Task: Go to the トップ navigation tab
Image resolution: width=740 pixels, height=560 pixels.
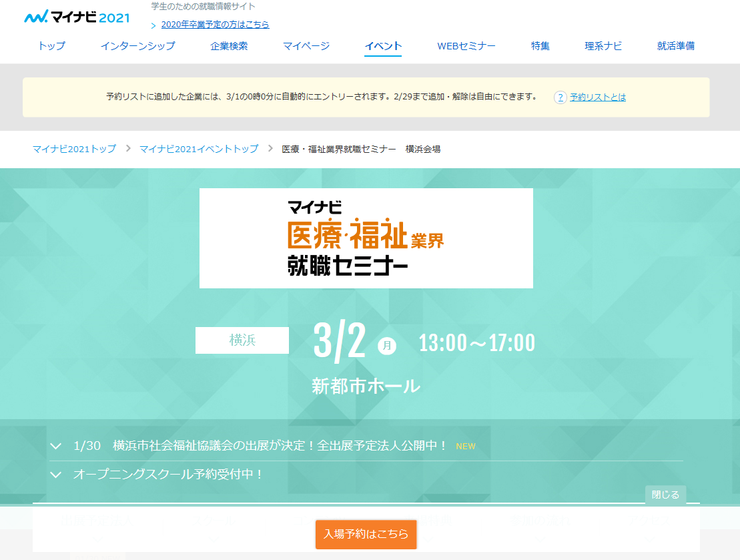Action: coord(52,46)
